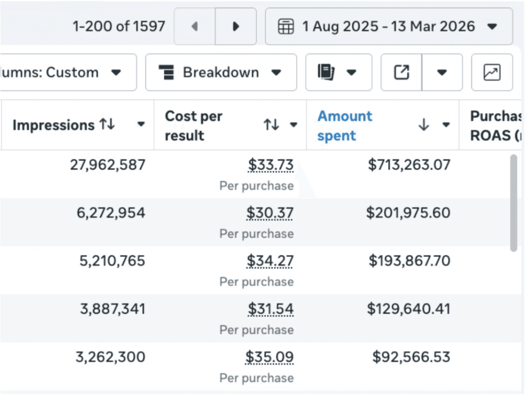Open the Columns: Custom dropdown
This screenshot has height=420, width=531.
(68, 72)
